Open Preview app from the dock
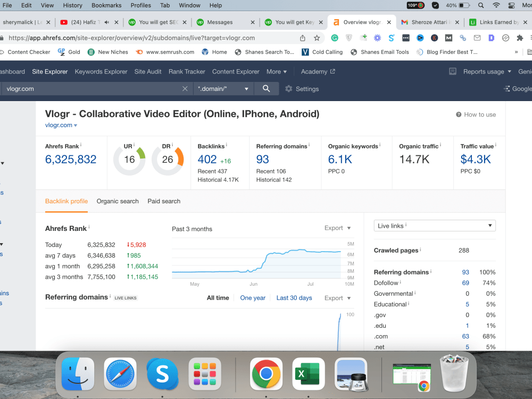Screen dimensions: 532x399 (351, 374)
